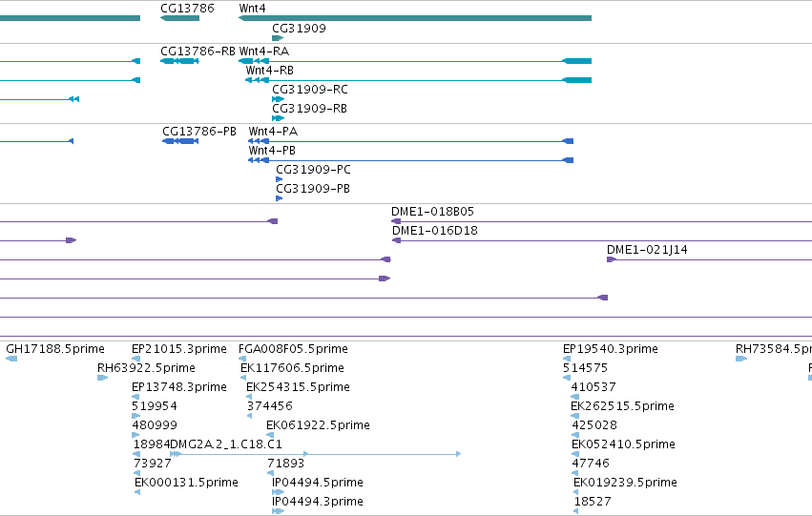
Task: Open the CG31909 gene feature label
Action: pos(299,29)
